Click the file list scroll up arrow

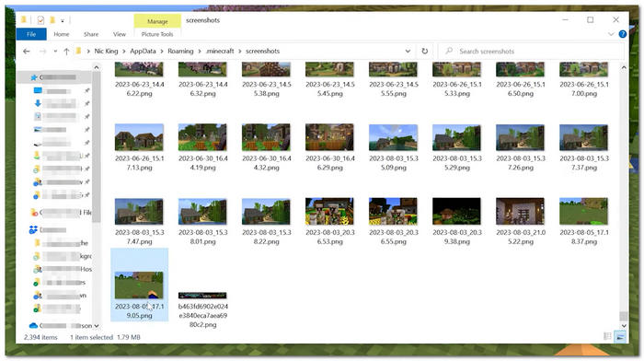tap(624, 67)
